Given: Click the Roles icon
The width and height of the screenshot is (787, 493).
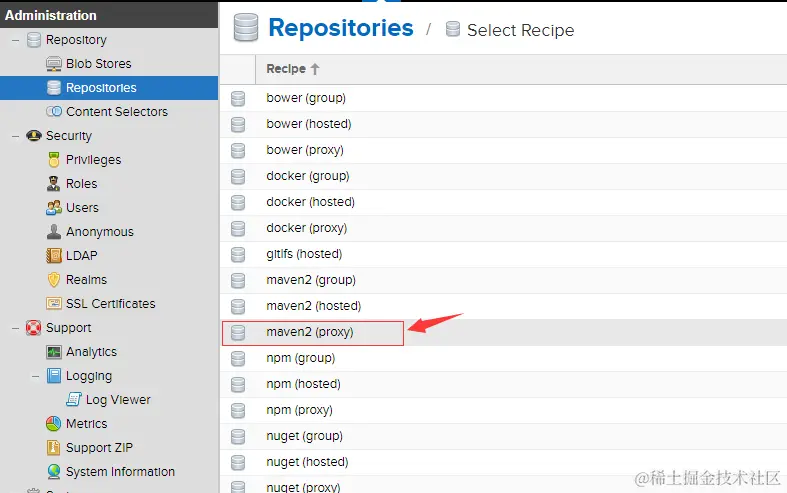Looking at the screenshot, I should click(54, 184).
